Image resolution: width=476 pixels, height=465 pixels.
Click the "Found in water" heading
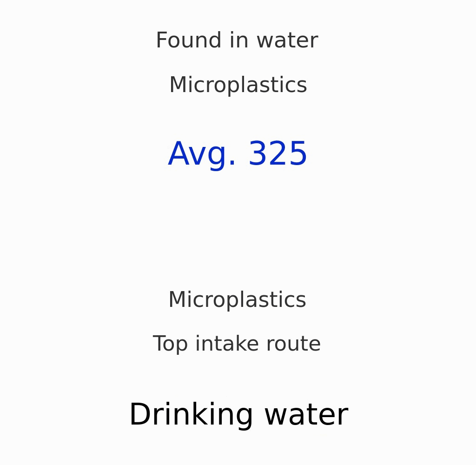click(x=237, y=41)
